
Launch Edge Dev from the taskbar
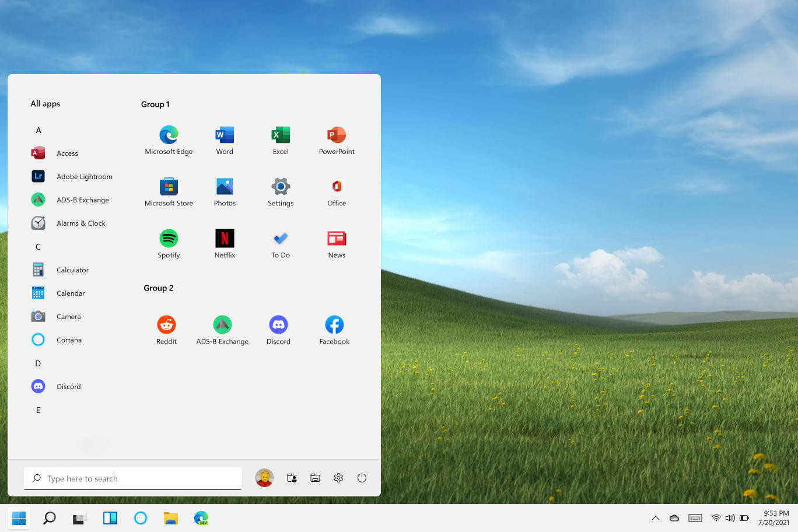(x=201, y=518)
